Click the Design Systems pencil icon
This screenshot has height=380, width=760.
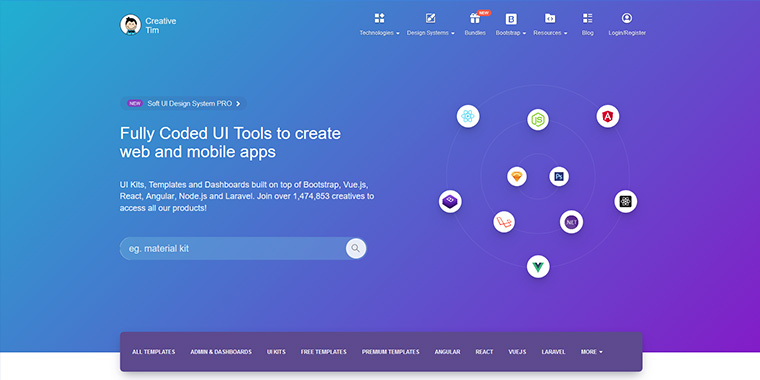tap(430, 18)
